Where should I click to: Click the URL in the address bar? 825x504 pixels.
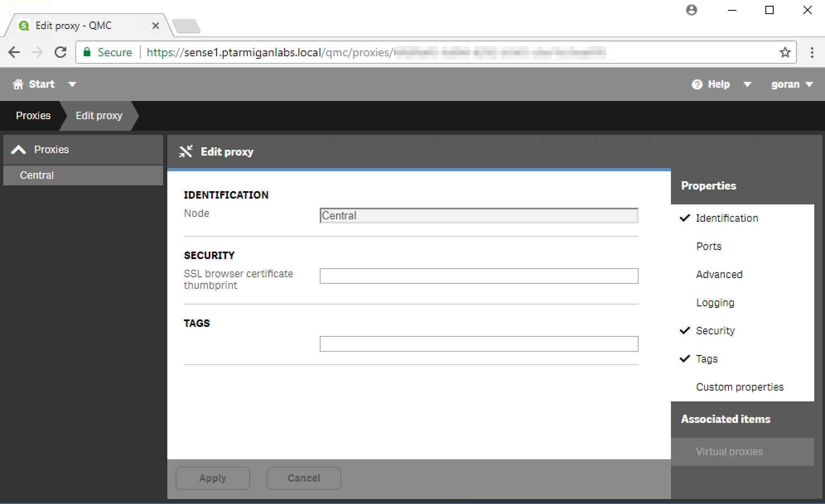[x=376, y=53]
